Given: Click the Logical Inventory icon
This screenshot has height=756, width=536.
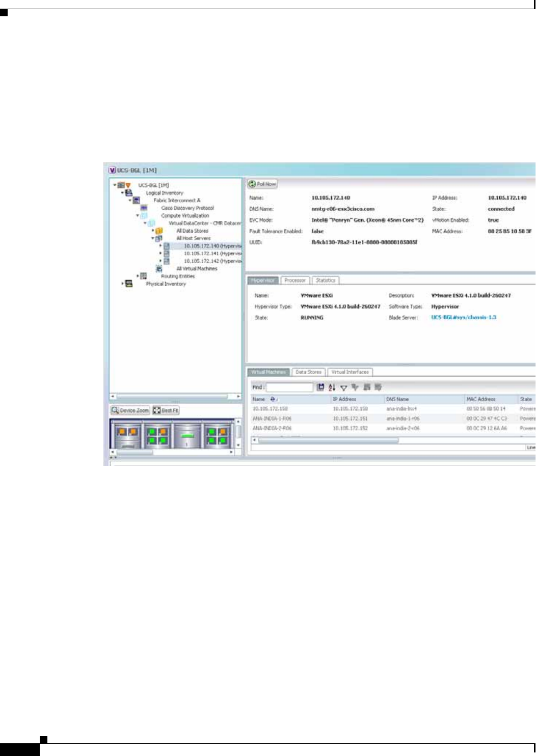Looking at the screenshot, I should (x=129, y=193).
